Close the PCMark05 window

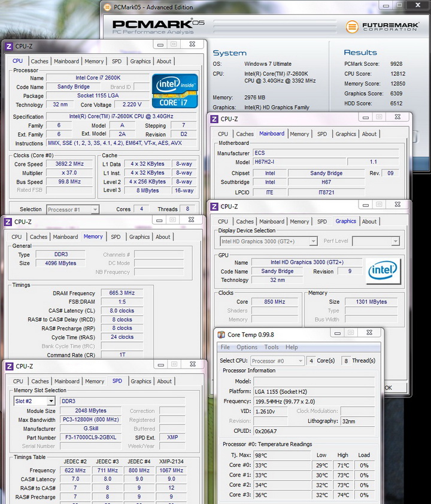pyautogui.click(x=418, y=5)
